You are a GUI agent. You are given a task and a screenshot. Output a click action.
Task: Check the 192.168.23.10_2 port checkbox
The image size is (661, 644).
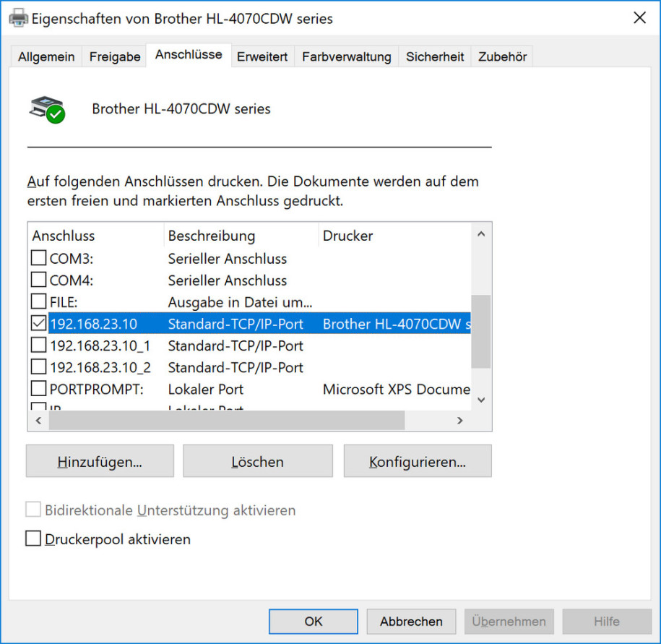pyautogui.click(x=39, y=367)
